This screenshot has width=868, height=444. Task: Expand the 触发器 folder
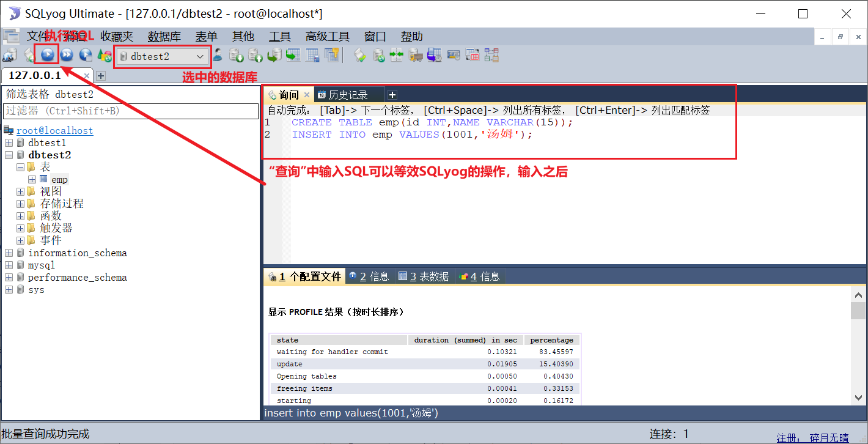coord(21,228)
